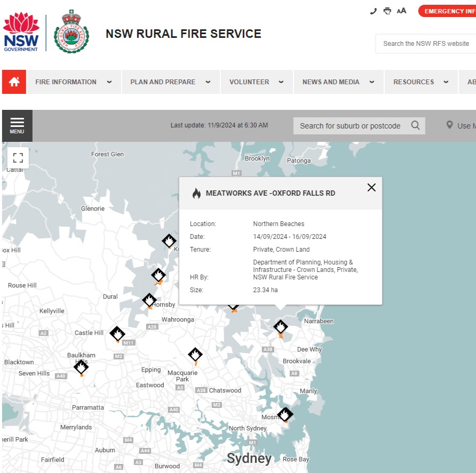
Task: Close the Meatworks Ave popup
Action: point(371,187)
